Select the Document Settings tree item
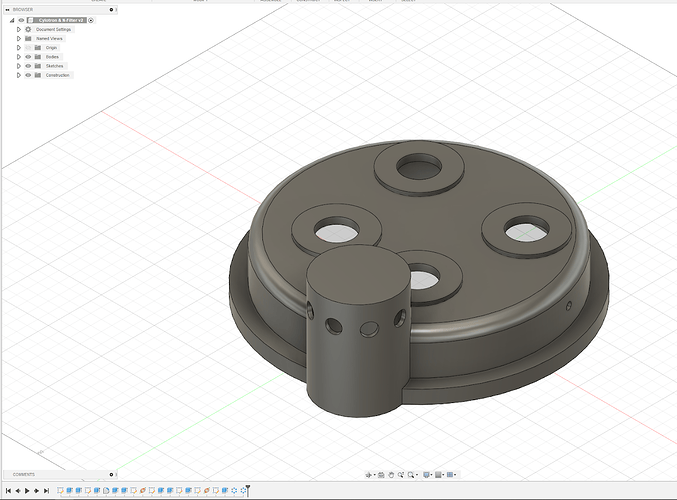The image size is (677, 500). tap(54, 29)
